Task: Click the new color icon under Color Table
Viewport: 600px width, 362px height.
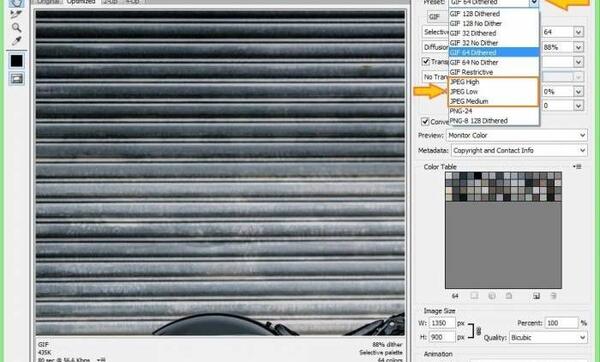Action: pyautogui.click(x=536, y=296)
